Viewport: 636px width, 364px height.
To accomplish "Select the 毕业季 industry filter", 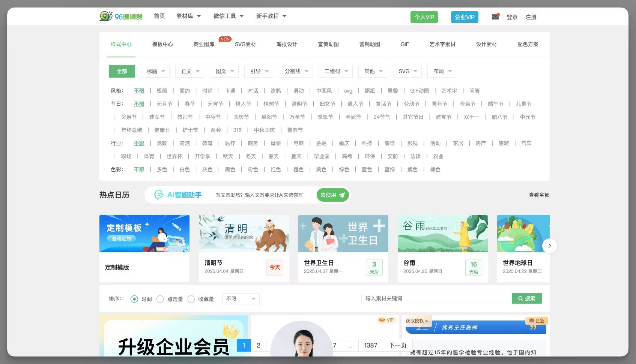I will point(322,156).
